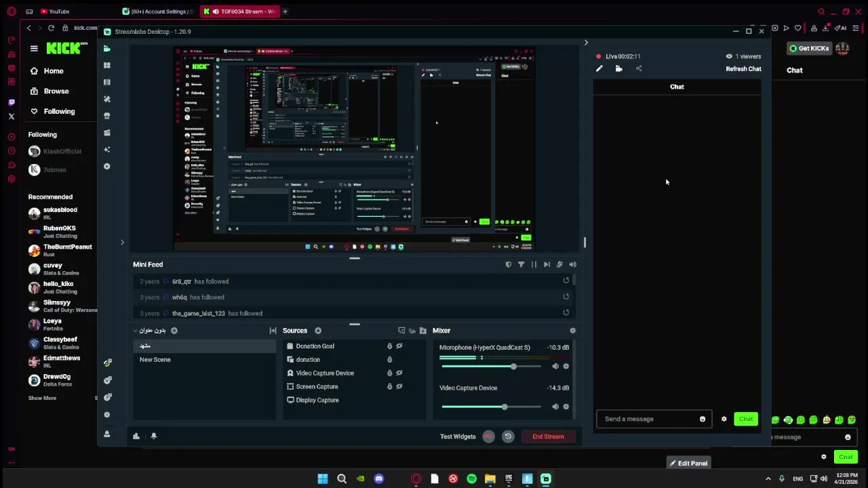Mute alert sounds in the Mini Feed header
The width and height of the screenshot is (868, 488).
coord(572,264)
